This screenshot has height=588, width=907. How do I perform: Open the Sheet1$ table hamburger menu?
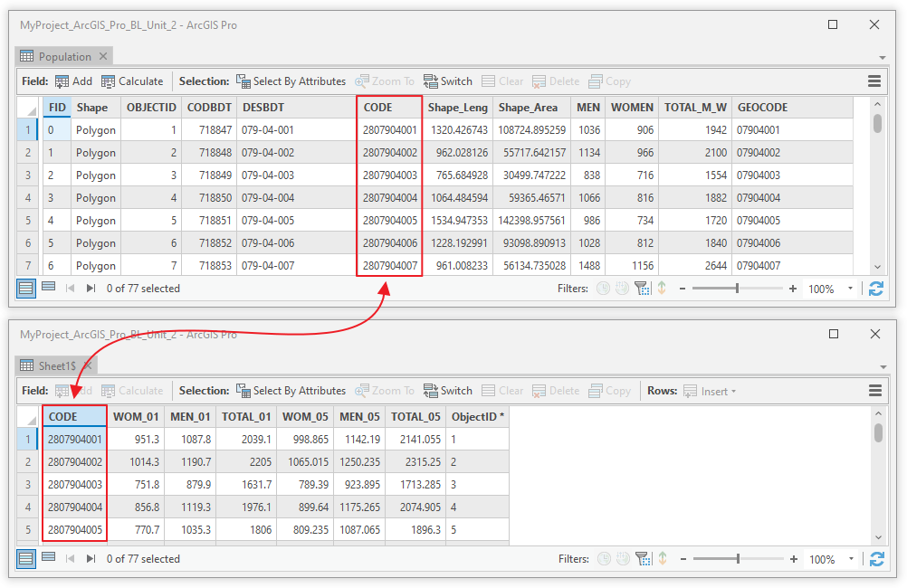(x=875, y=391)
